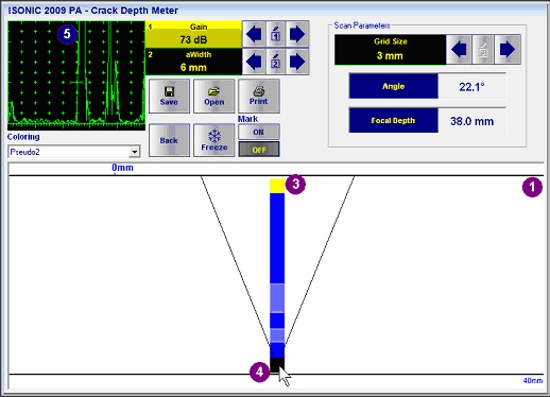Screen dimensions: 550x397
Task: Save the crack depth scan
Action: [x=169, y=96]
